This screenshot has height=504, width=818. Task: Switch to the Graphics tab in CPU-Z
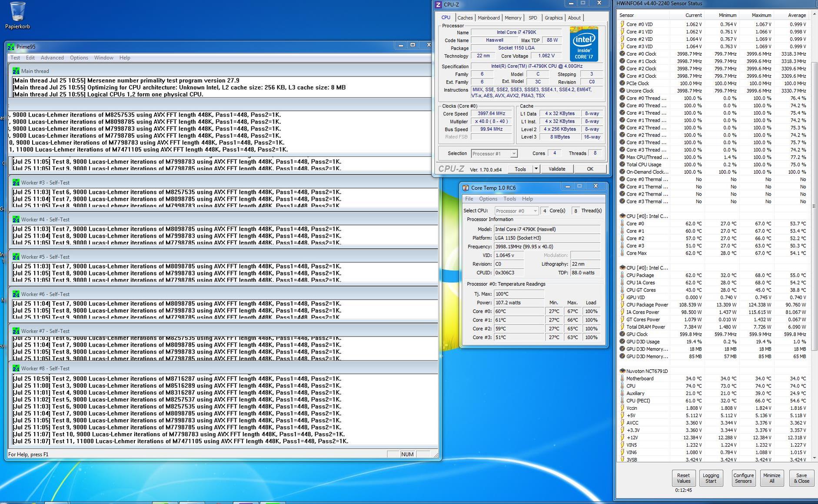tap(554, 18)
